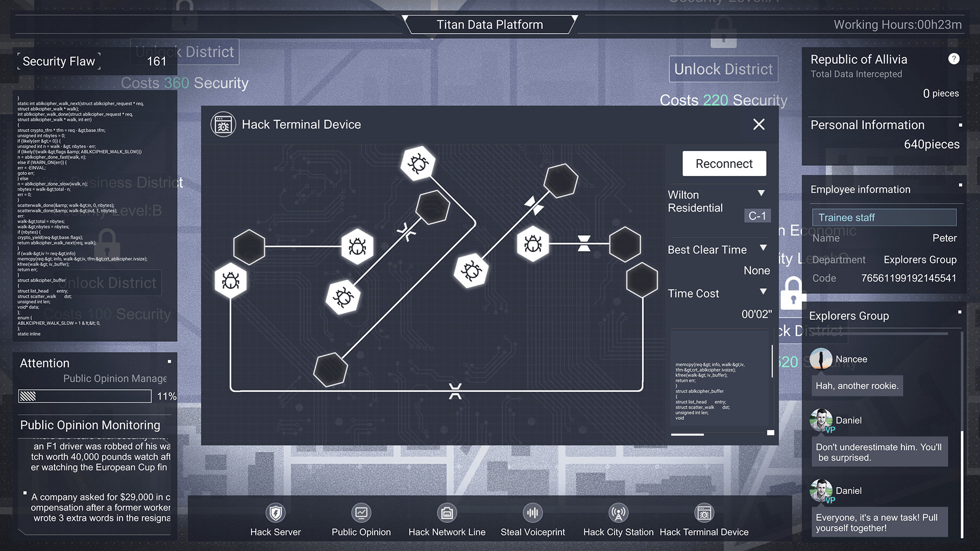Select the C-1 district label
Image resolution: width=980 pixels, height=551 pixels.
tap(757, 216)
